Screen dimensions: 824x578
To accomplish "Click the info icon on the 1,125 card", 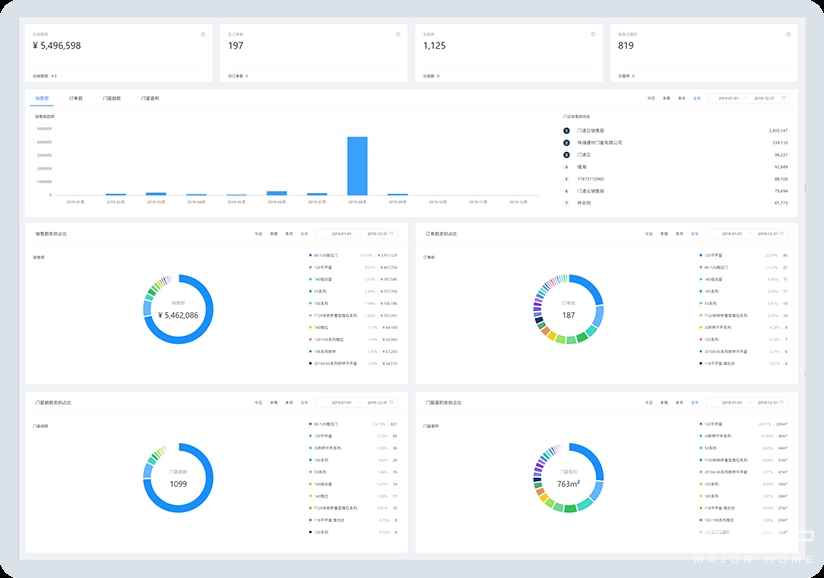I will pyautogui.click(x=593, y=34).
